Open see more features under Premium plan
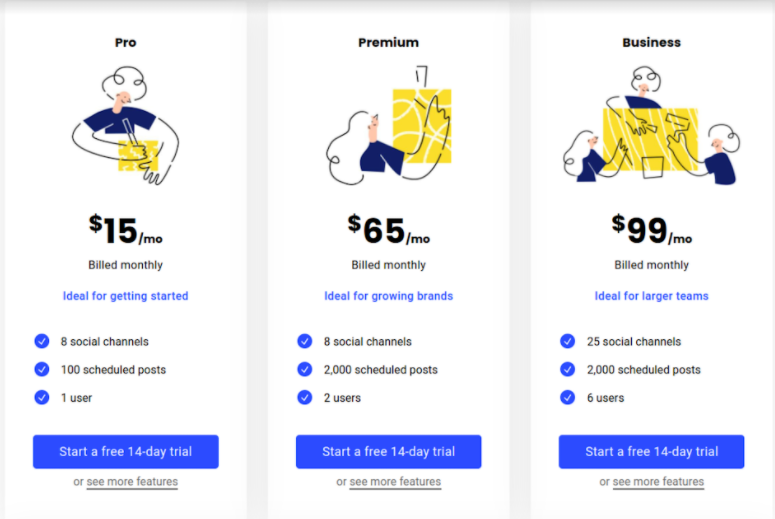This screenshot has width=775, height=519. coord(395,482)
